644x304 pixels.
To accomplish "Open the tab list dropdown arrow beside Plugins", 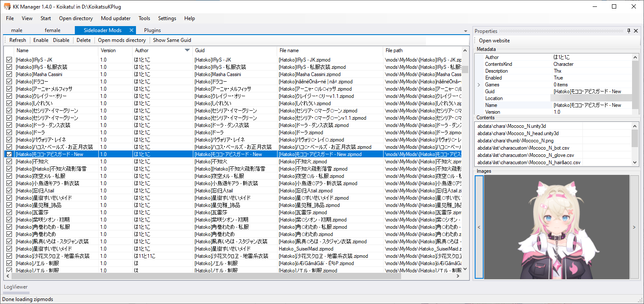I will (x=466, y=31).
